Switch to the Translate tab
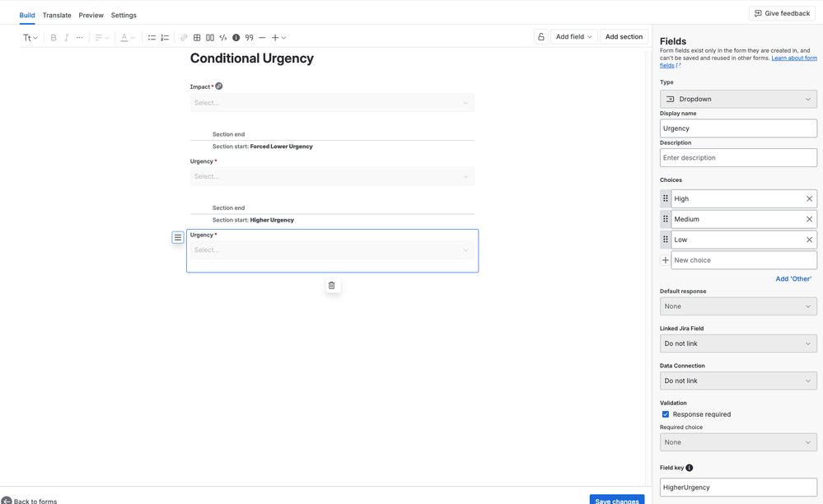The image size is (823, 504). pos(57,15)
